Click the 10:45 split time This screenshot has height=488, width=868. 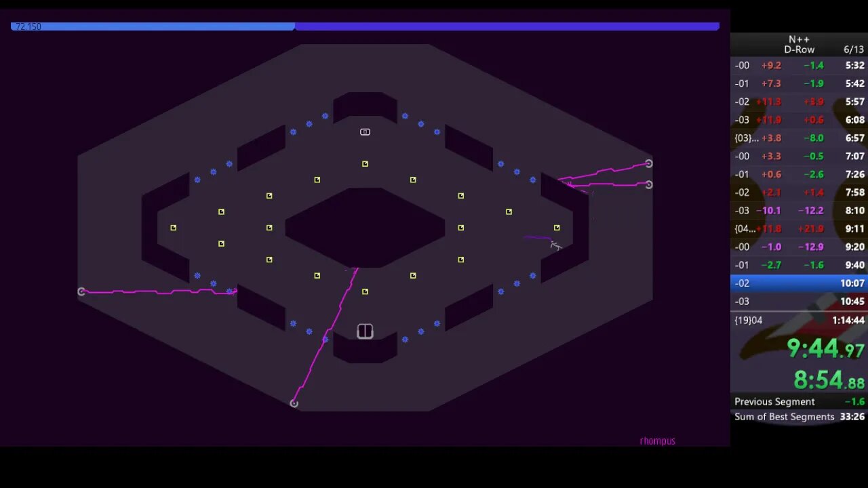[852, 302]
